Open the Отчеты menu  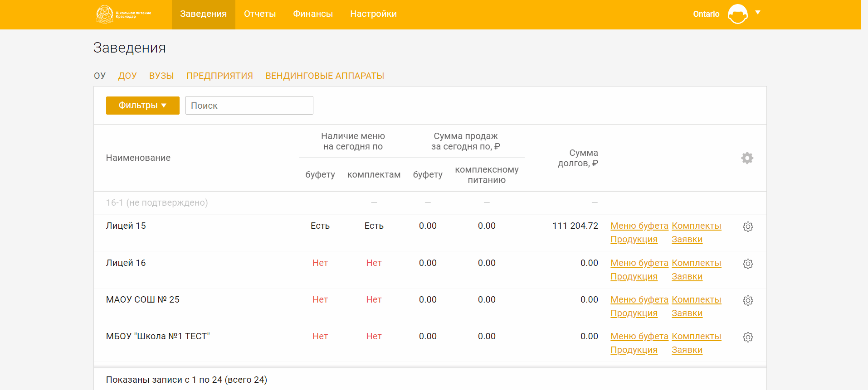(x=260, y=14)
